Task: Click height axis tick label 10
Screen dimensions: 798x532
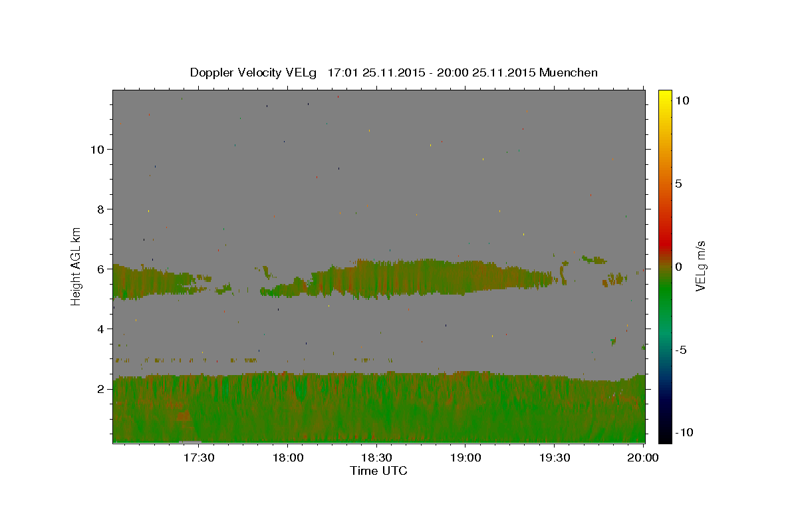Action: point(98,150)
